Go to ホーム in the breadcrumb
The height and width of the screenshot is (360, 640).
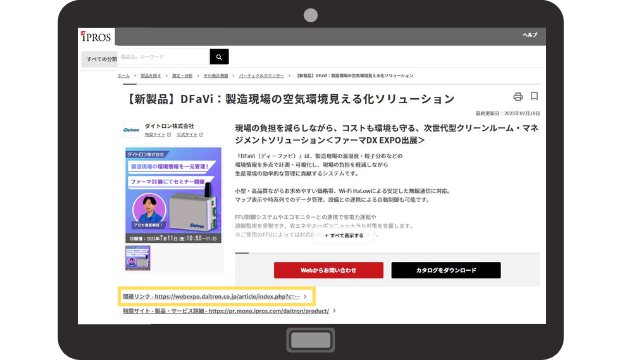click(x=124, y=76)
